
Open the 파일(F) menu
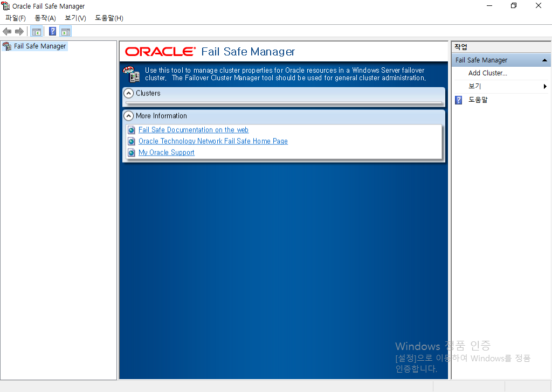pos(16,18)
